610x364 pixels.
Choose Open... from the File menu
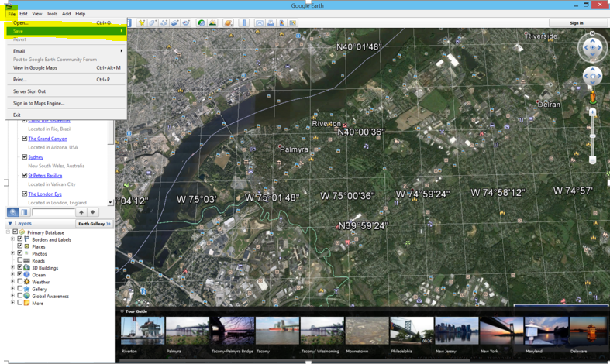[66, 23]
